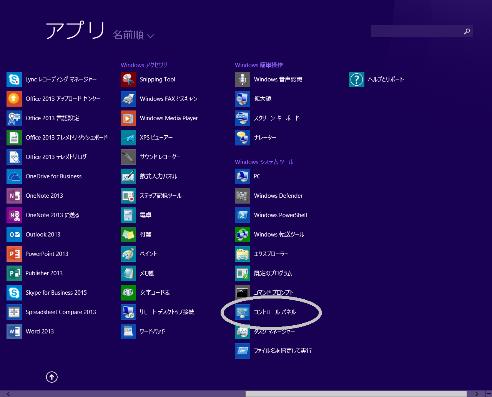Image resolution: width=492 pixels, height=397 pixels.
Task: Click the Windows システム ツール group header
Action: (x=264, y=162)
